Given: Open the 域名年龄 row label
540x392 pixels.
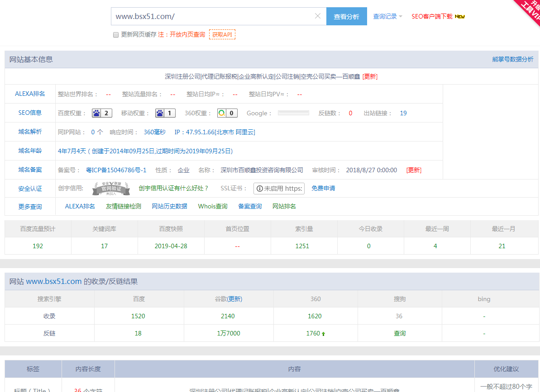Looking at the screenshot, I should coord(30,151).
